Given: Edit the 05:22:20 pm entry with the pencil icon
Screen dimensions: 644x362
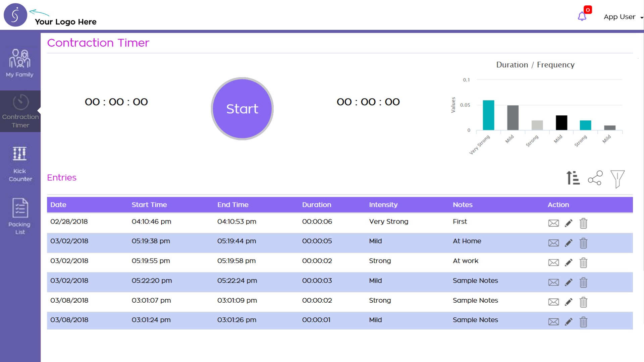Looking at the screenshot, I should (x=569, y=283).
